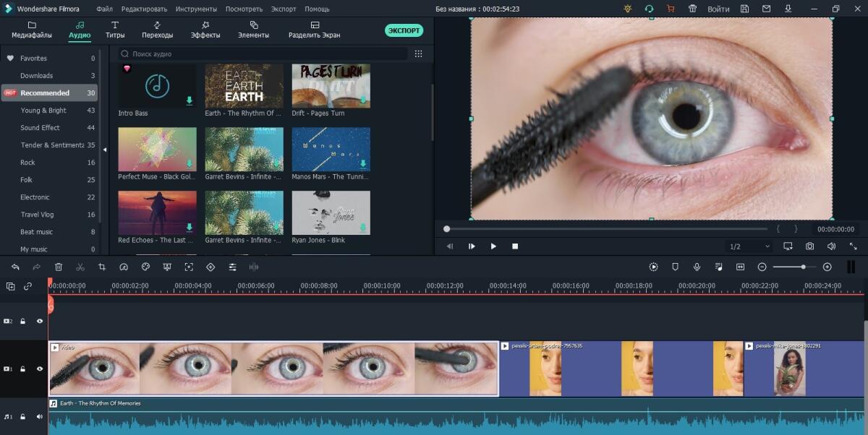Screen dimensions: 868x435
Task: Delete selected clip with trash icon
Action: pos(59,267)
